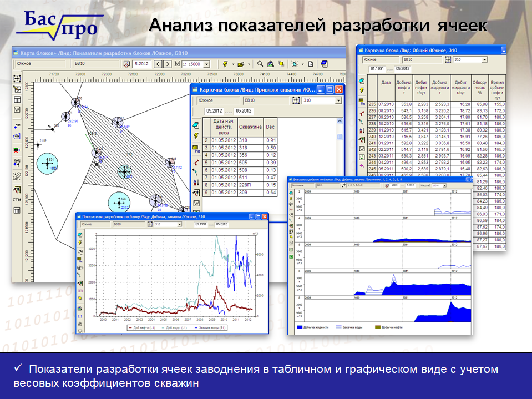Click the lightning bolt icon in chart window sidebar
The image size is (532, 399).
coord(80,243)
